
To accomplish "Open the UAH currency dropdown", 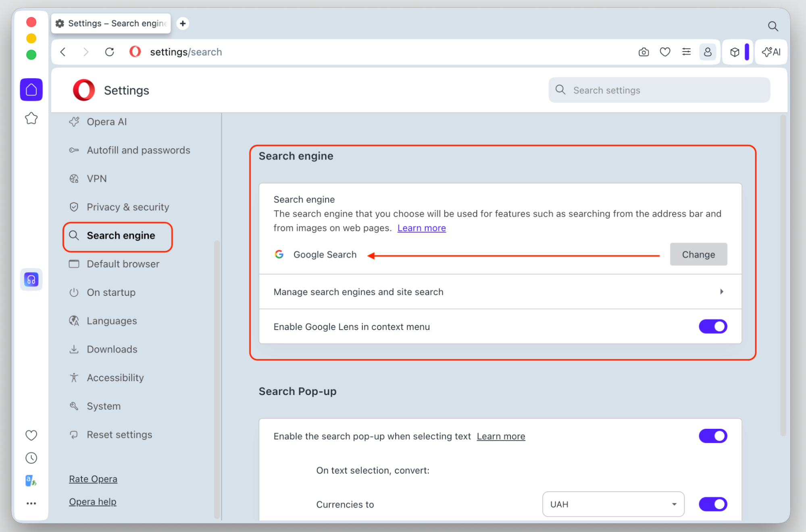I will coord(613,504).
